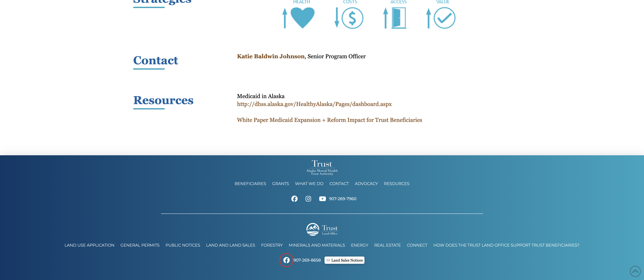644x280 pixels.
Task: Click the Trust Land Office logo
Action: [322, 229]
